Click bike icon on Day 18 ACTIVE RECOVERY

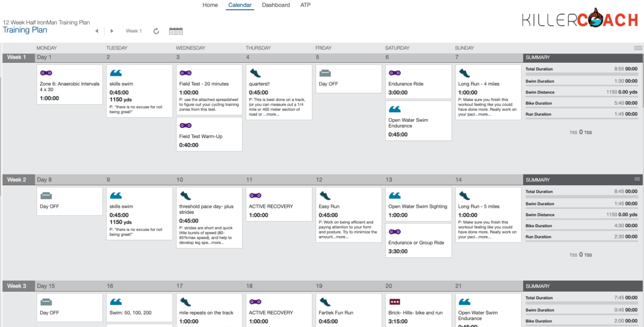point(255,302)
